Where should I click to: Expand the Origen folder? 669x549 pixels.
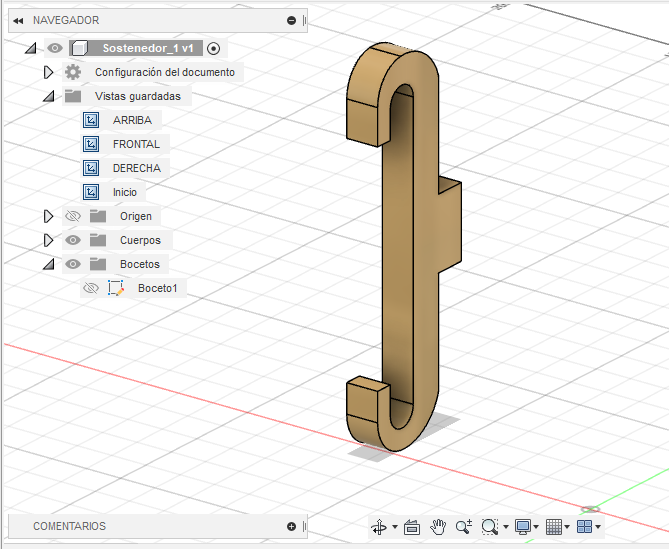[49, 216]
